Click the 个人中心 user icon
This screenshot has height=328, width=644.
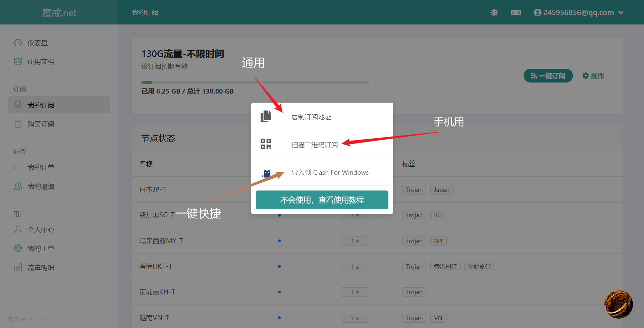[x=18, y=229]
